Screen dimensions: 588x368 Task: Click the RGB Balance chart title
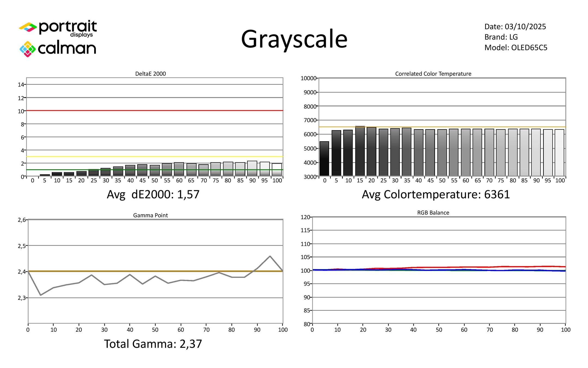coord(433,213)
